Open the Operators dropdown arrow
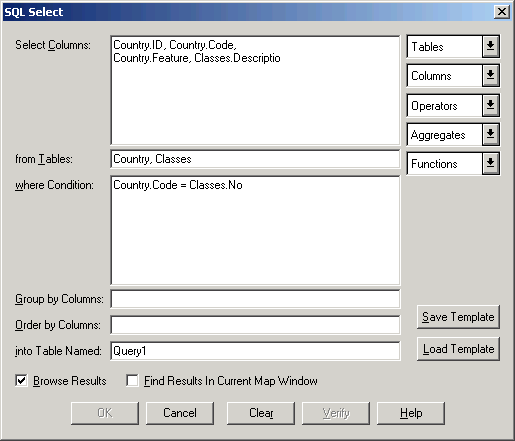 [490, 105]
